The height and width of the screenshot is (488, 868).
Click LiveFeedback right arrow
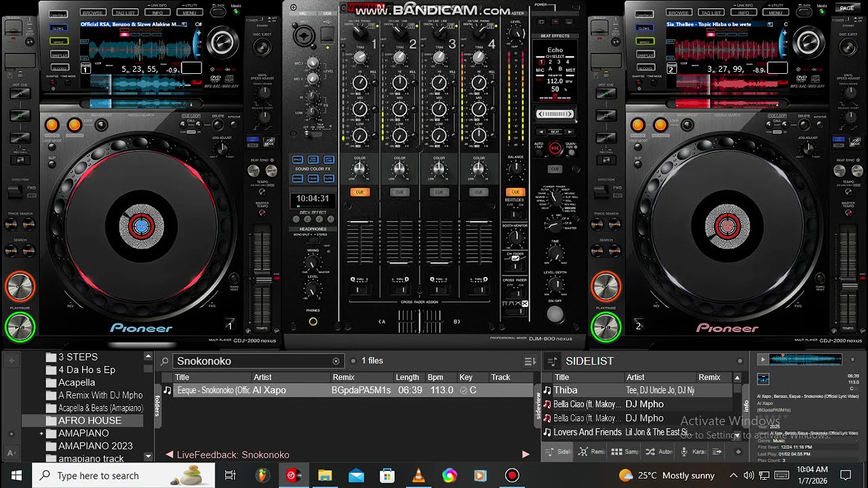[526, 455]
